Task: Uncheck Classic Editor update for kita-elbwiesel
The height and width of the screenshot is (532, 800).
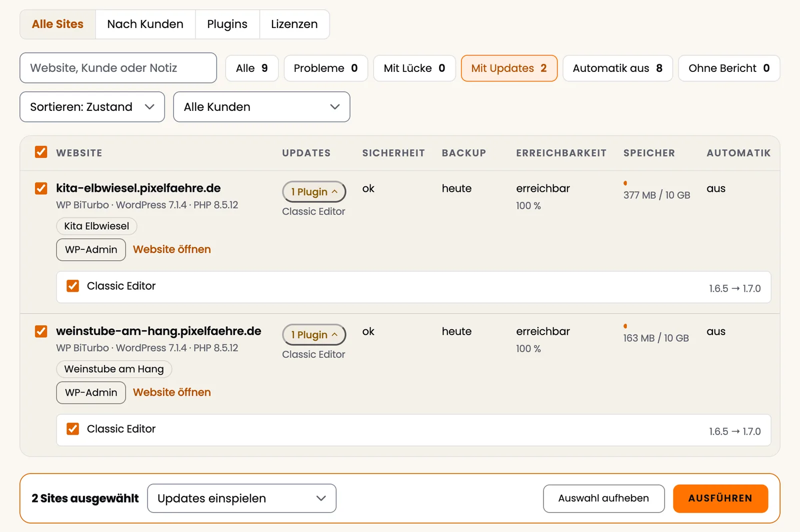Action: point(73,286)
